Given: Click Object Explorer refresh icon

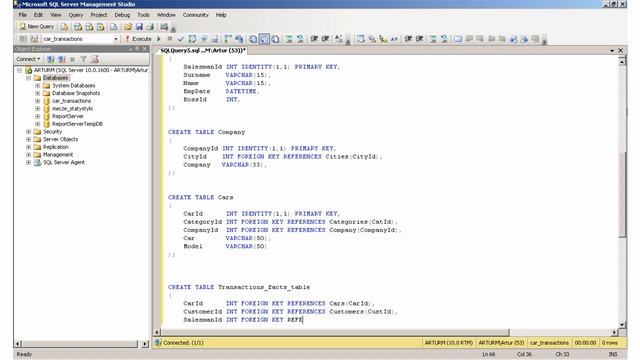Looking at the screenshot, I should [95, 59].
